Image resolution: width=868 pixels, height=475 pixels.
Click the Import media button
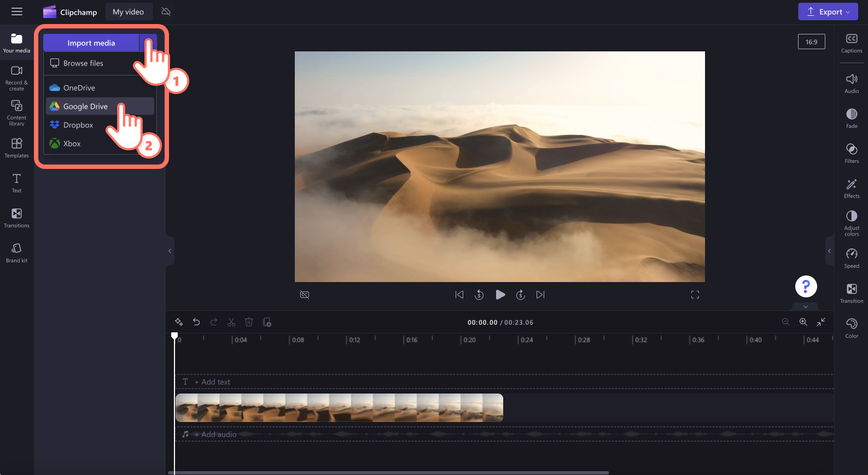91,43
